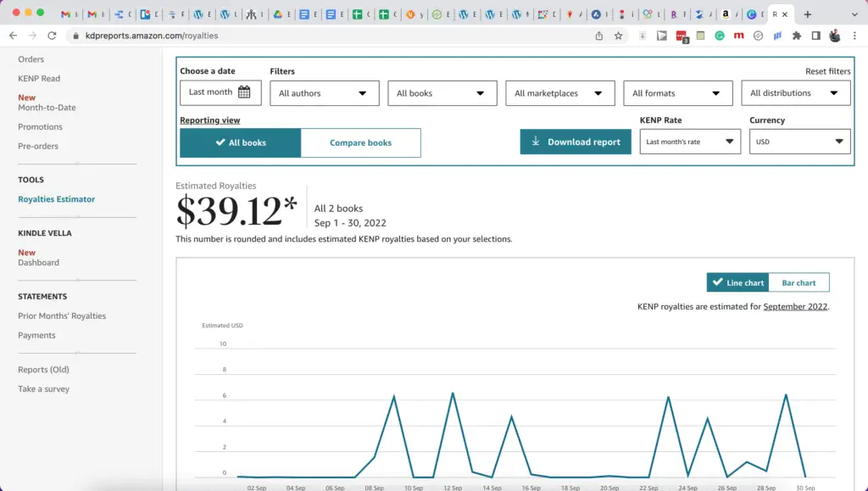The width and height of the screenshot is (868, 491).
Task: Reset all filters
Action: (x=827, y=71)
